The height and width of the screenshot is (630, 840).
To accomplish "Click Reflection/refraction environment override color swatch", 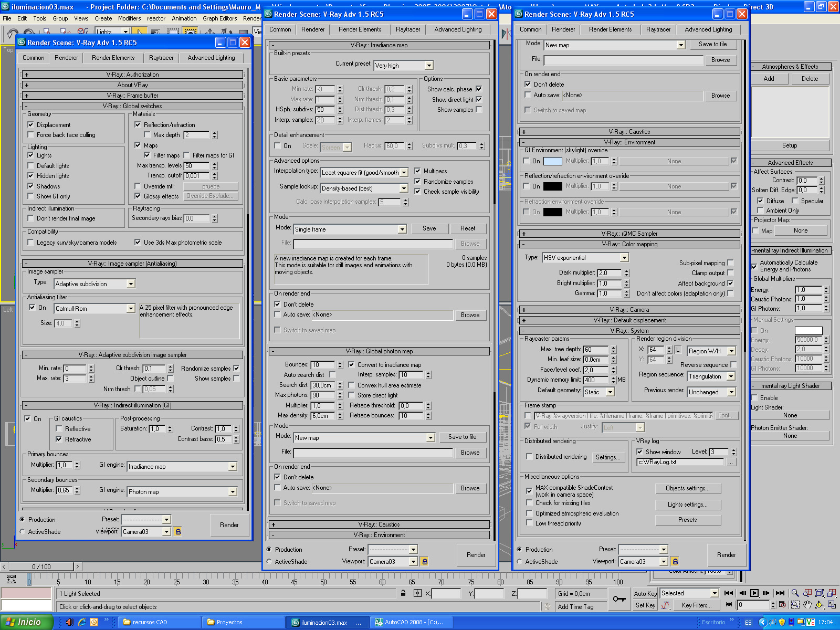I will coord(553,186).
